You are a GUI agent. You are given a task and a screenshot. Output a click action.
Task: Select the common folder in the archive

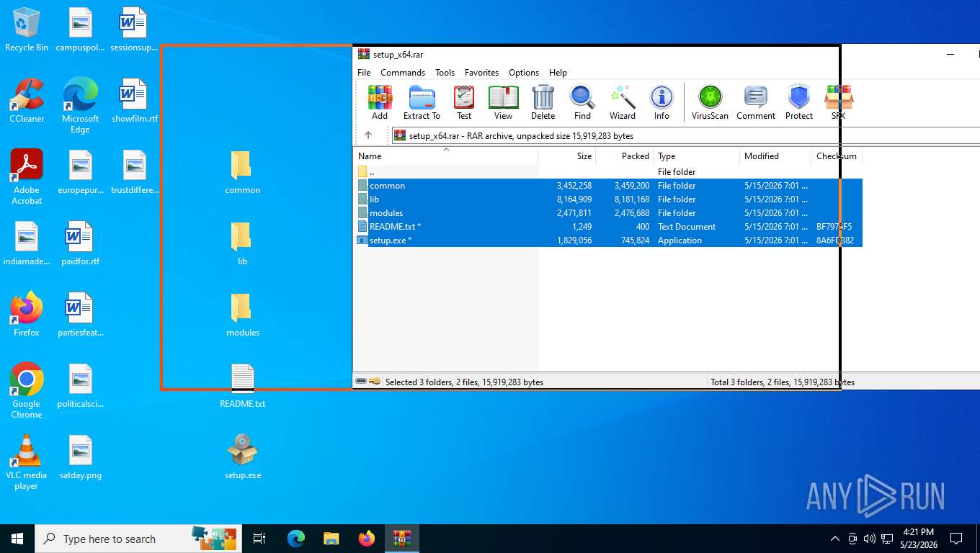coord(607,186)
